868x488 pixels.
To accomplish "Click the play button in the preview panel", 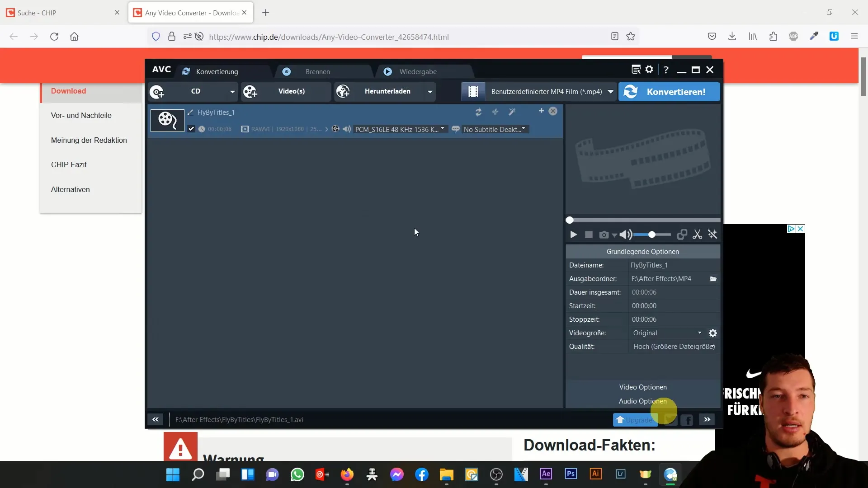I will click(x=573, y=234).
